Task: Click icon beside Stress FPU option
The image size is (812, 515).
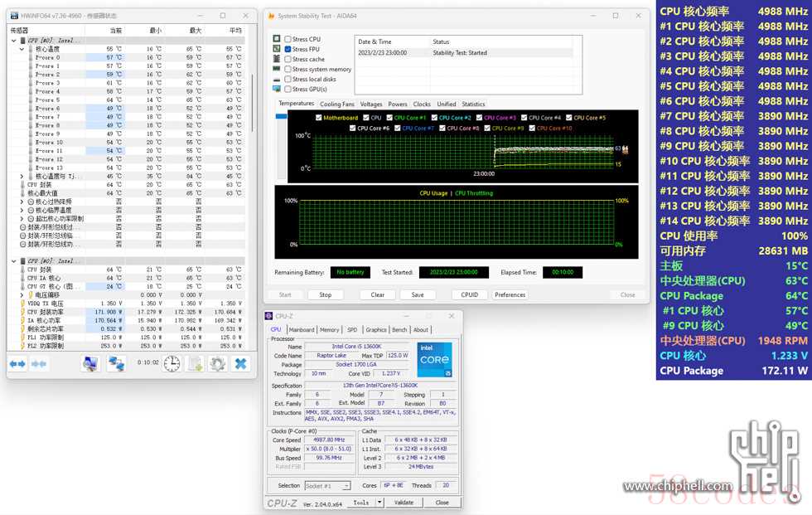Action: point(277,49)
